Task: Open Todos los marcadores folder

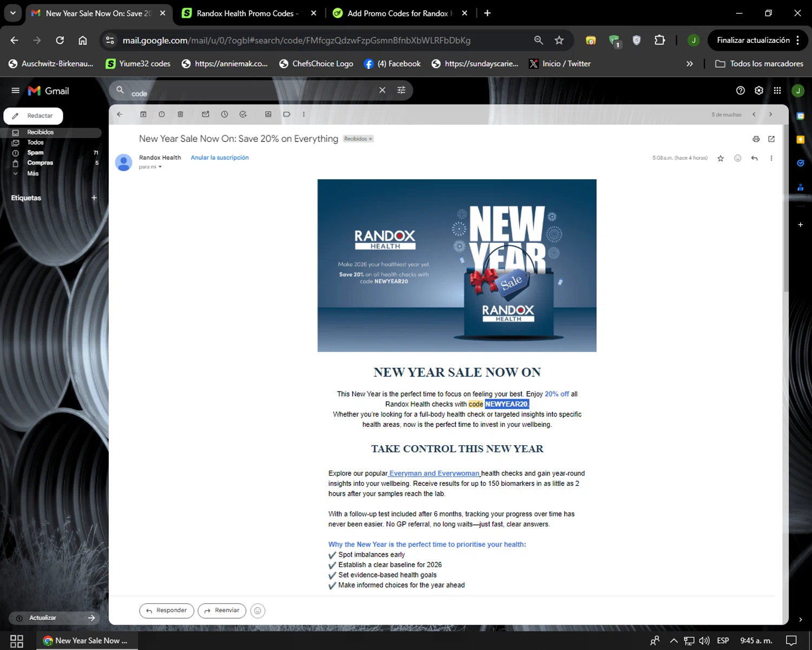Action: (x=759, y=64)
